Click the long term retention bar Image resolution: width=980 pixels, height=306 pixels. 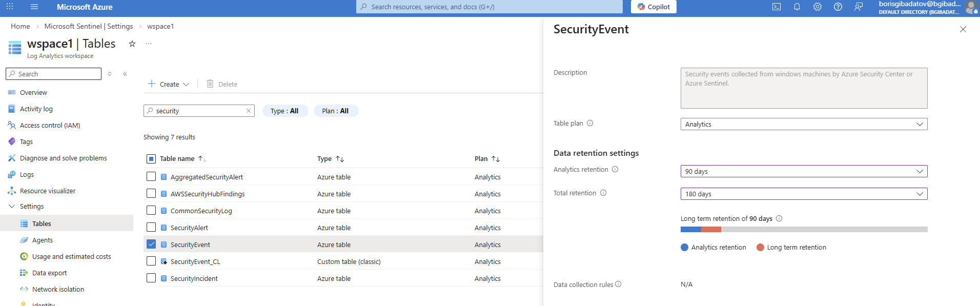[711, 230]
